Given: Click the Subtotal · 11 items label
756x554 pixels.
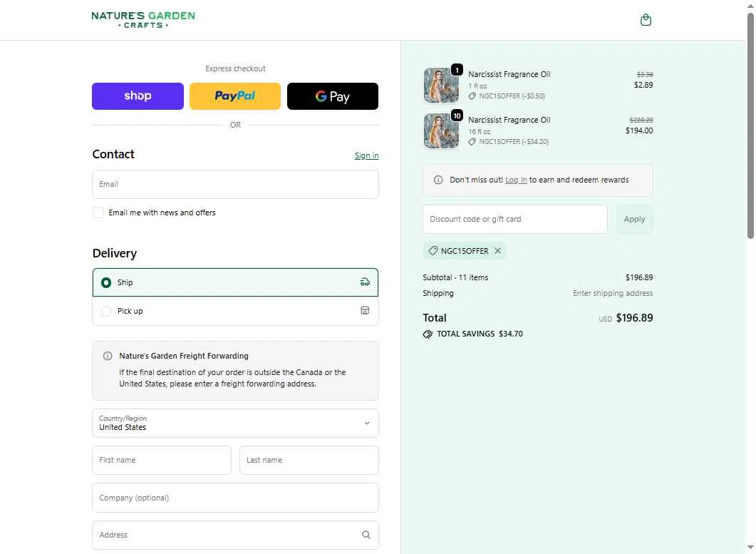Looking at the screenshot, I should pos(455,277).
